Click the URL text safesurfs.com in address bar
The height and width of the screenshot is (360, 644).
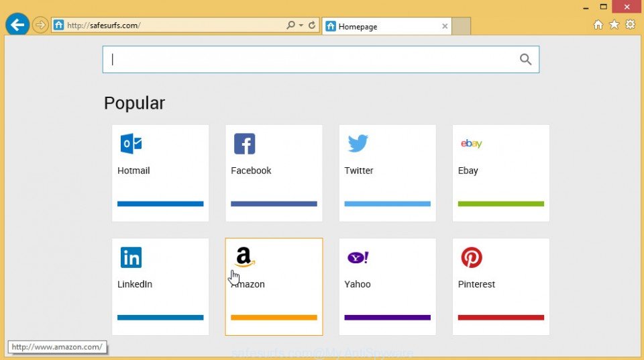pos(115,26)
